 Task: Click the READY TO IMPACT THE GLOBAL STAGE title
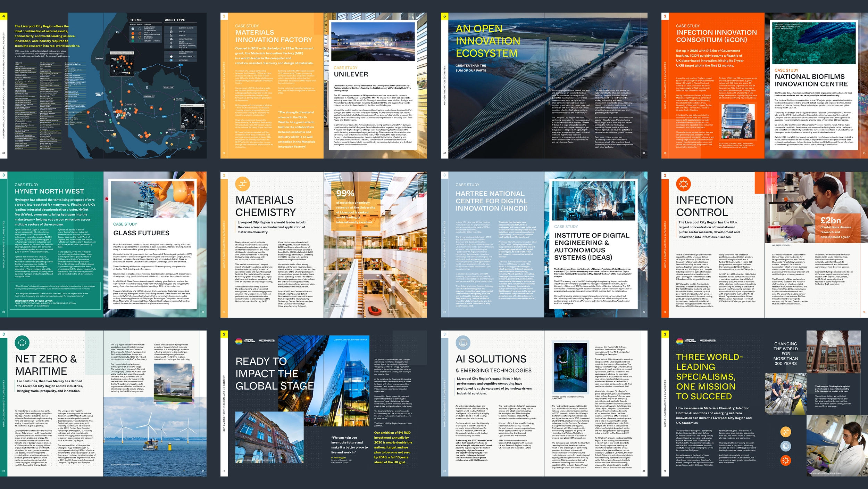pyautogui.click(x=274, y=374)
